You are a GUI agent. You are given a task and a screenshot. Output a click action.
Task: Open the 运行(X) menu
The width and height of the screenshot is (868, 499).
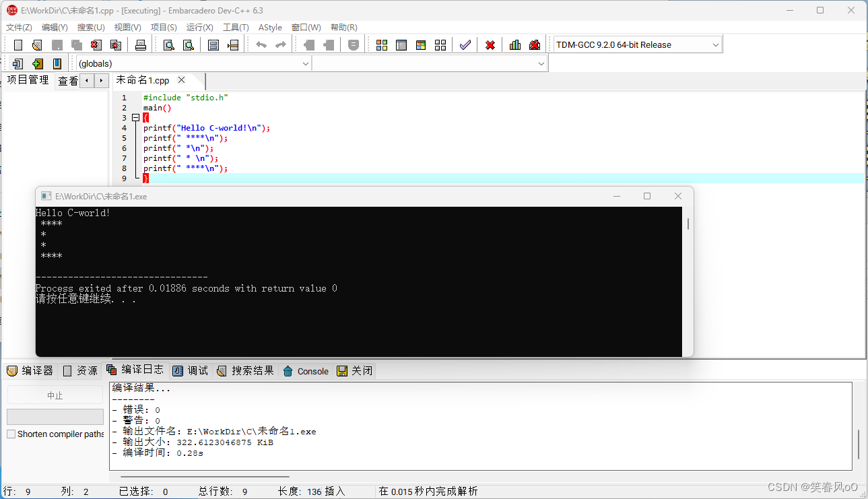click(199, 28)
